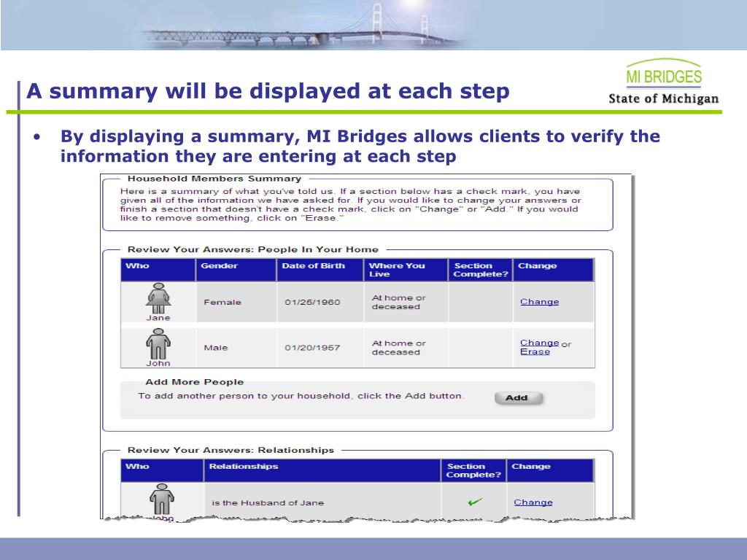Click the MI Bridges logo
747x560 pixels.
click(664, 74)
